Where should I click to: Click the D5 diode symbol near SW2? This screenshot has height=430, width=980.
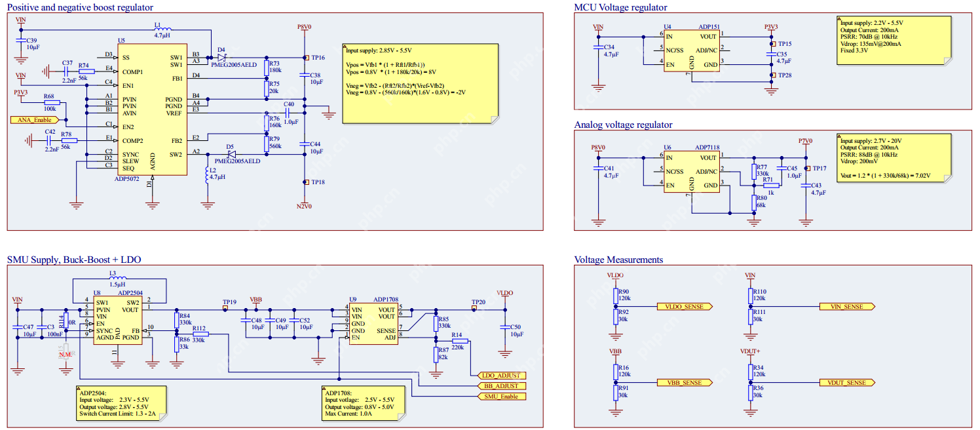(x=230, y=155)
